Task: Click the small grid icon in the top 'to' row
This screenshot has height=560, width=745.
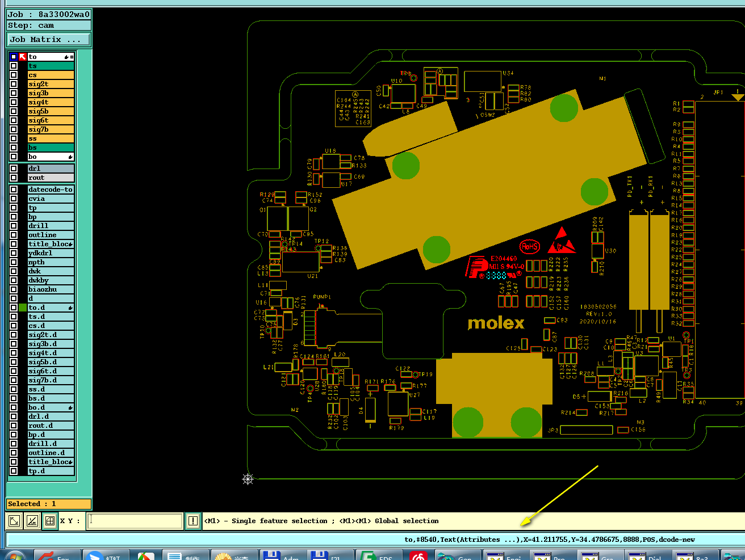Action: [72, 57]
